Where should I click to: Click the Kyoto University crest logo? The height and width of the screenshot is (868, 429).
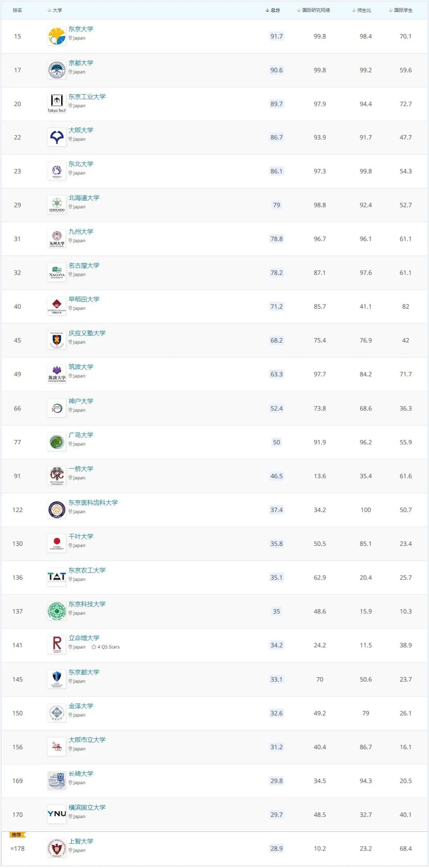(x=57, y=70)
